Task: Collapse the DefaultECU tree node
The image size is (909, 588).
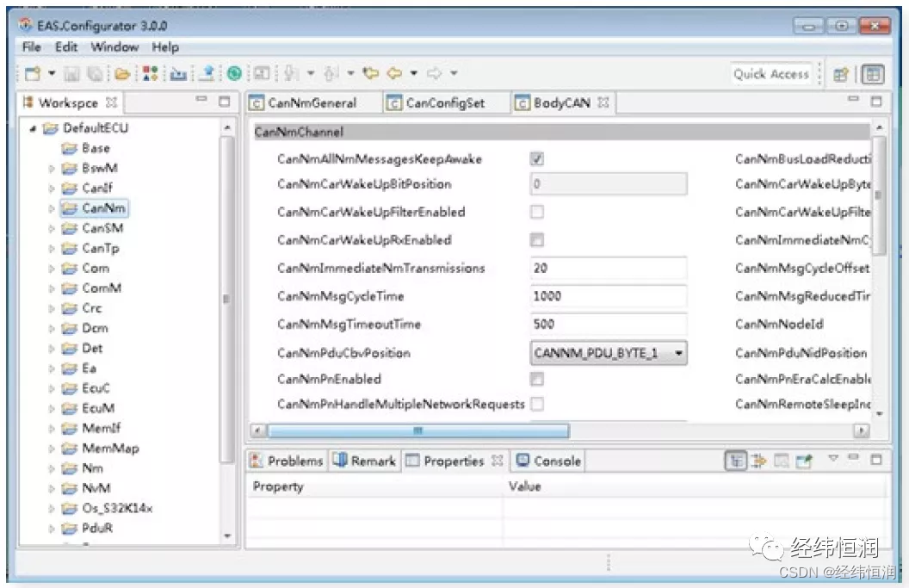Action: pyautogui.click(x=31, y=127)
